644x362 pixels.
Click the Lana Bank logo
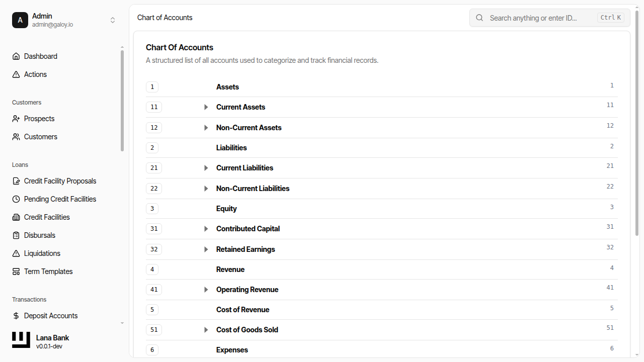click(21, 339)
